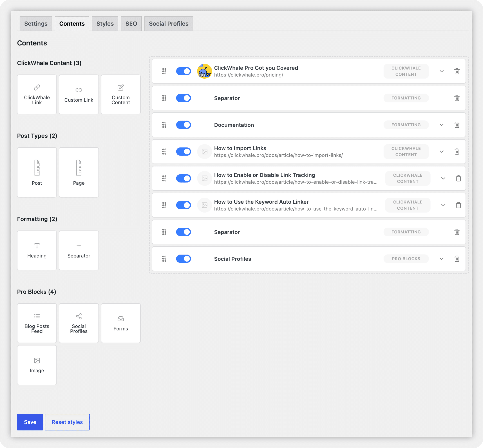Viewport: 483px width, 448px height.
Task: Toggle off ClickWhale Pro Got you Covered
Action: click(x=183, y=71)
